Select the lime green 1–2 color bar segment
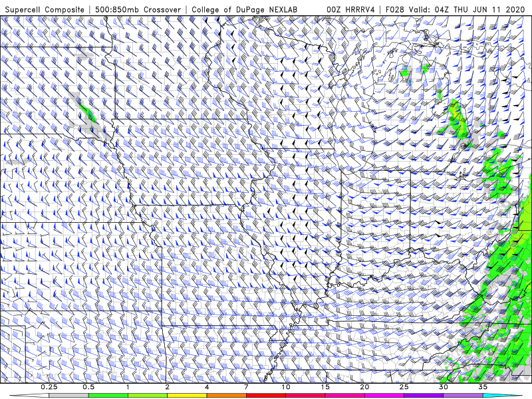Screen dimensions: 532x399 tap(148, 396)
